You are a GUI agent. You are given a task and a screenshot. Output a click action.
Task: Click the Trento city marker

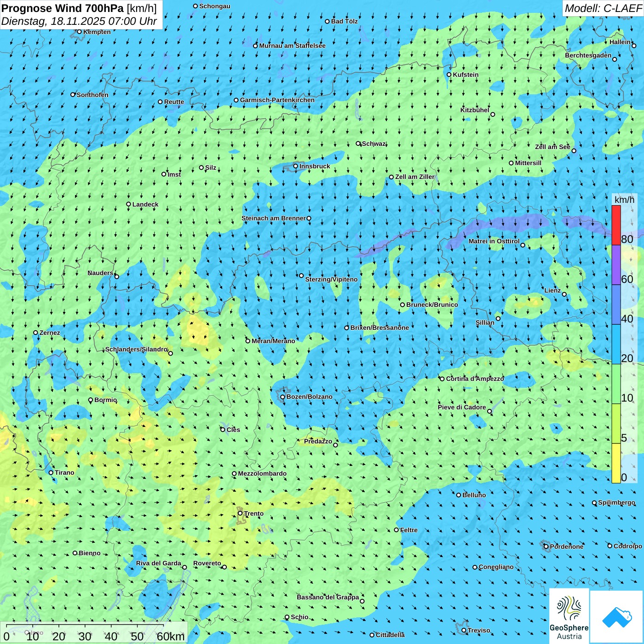[240, 513]
